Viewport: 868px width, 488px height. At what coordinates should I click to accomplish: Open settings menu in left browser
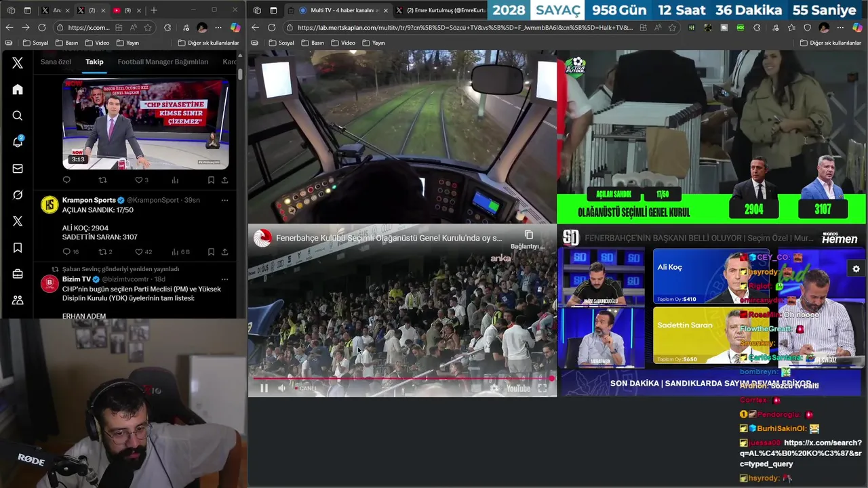[x=218, y=27]
